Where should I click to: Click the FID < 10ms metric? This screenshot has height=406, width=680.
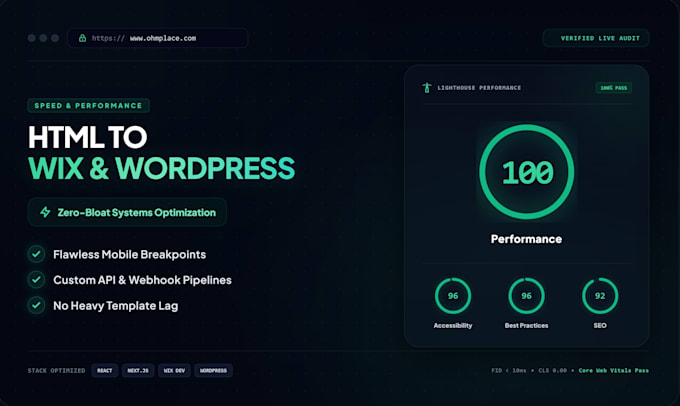509,370
